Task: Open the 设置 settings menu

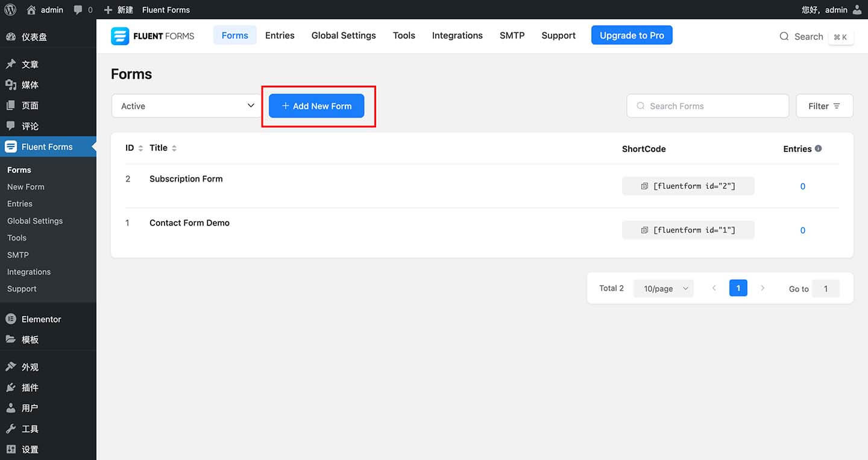Action: click(48, 449)
